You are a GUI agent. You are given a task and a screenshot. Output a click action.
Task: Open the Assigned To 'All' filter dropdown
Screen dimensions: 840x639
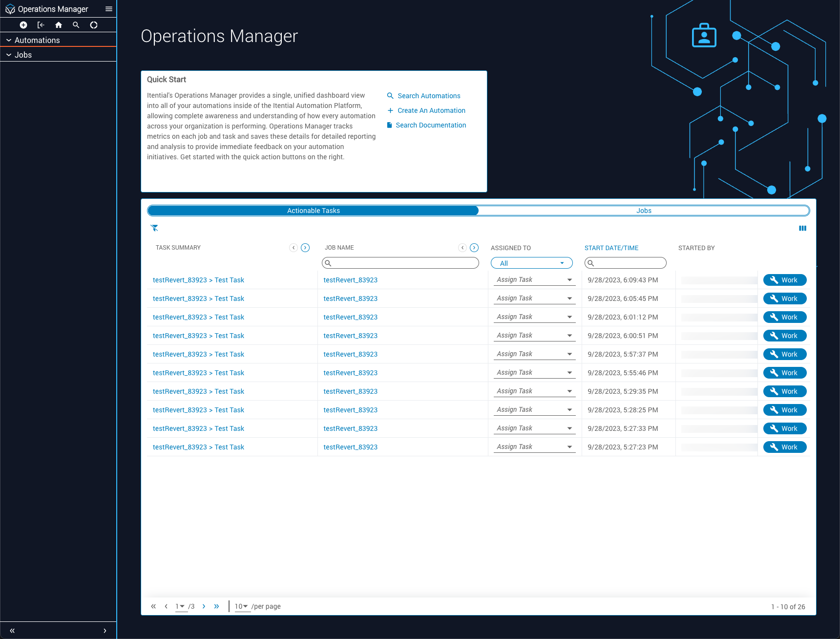point(531,263)
